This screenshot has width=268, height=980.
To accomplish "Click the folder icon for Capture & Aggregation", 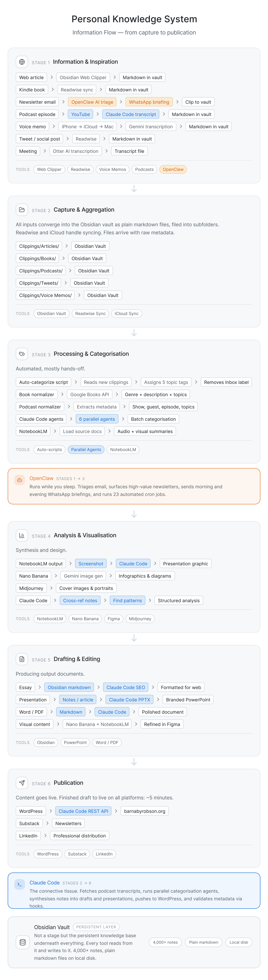I will (x=22, y=210).
